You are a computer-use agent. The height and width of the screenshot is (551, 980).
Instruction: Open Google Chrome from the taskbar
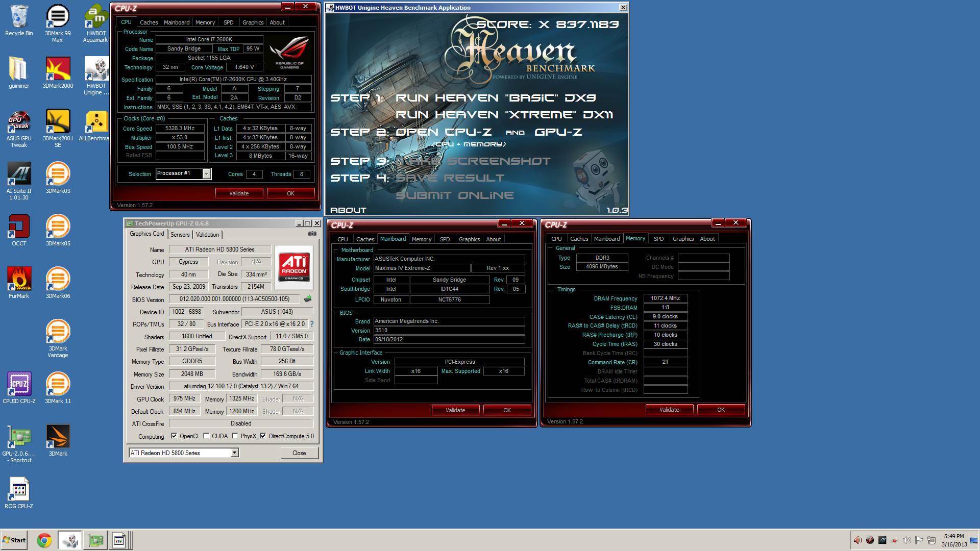coord(44,540)
